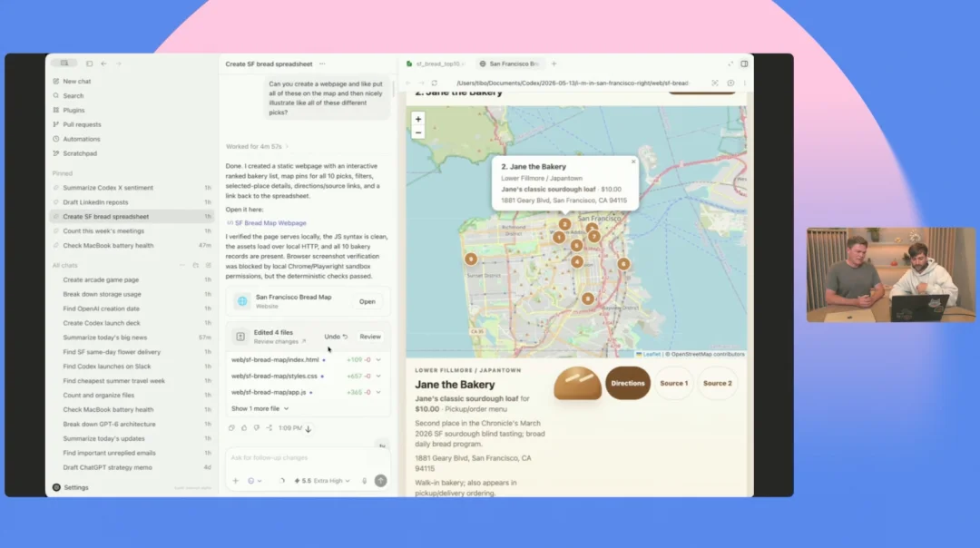Image resolution: width=980 pixels, height=548 pixels.
Task: Click Review changes link under Edited 4 files
Action: (x=279, y=342)
